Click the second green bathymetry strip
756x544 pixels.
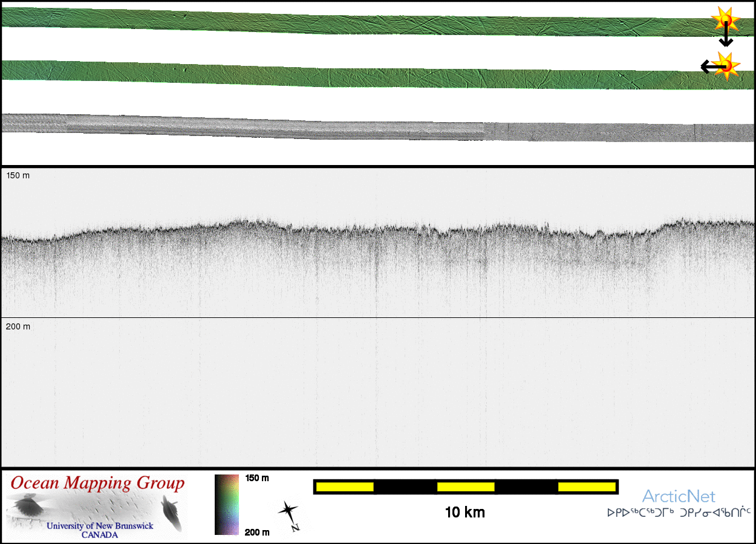coord(363,74)
